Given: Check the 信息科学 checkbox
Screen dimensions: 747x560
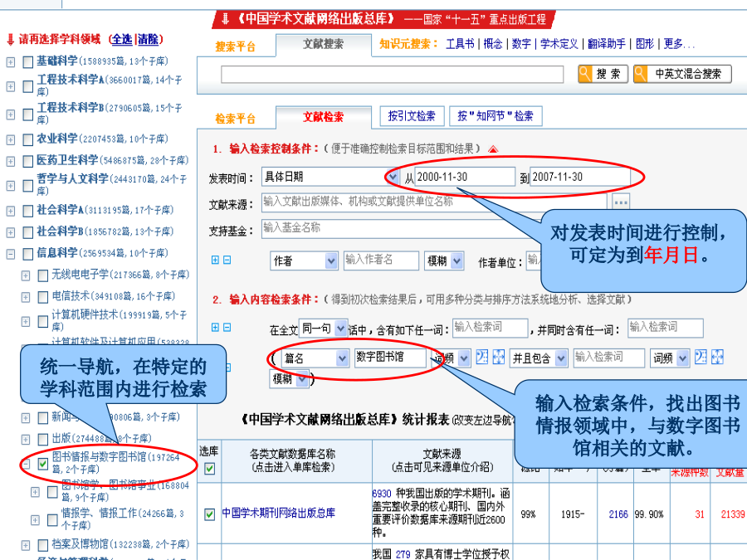Looking at the screenshot, I should [27, 254].
